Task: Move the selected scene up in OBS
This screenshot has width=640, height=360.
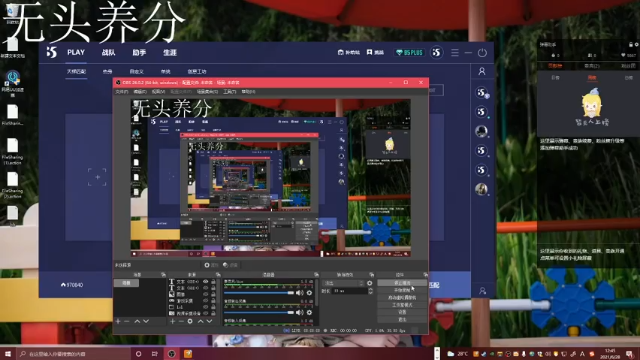Action: (x=137, y=322)
